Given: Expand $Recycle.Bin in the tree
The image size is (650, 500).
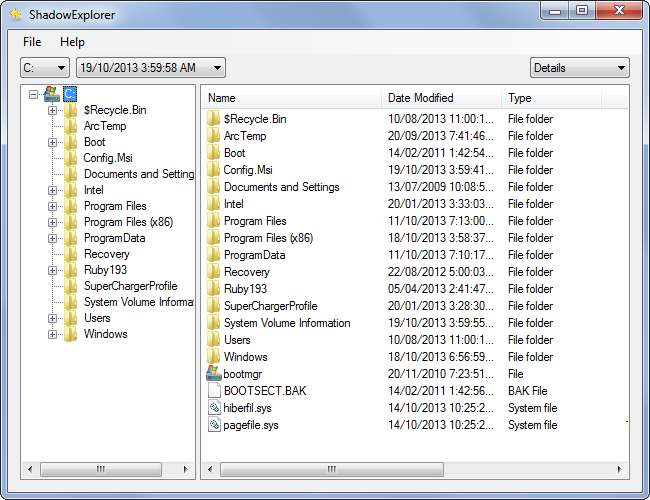Looking at the screenshot, I should 53,110.
